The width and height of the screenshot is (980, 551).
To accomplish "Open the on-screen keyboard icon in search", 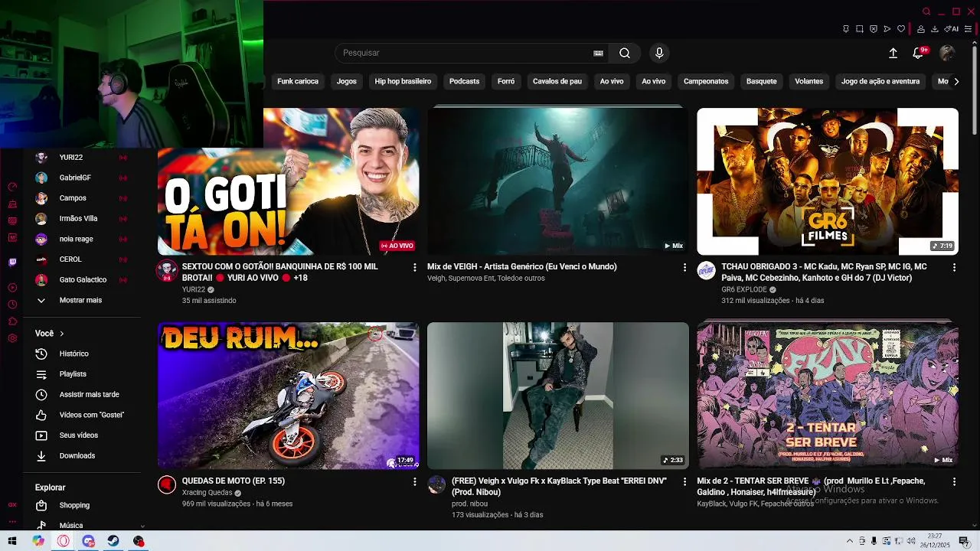I will click(598, 53).
